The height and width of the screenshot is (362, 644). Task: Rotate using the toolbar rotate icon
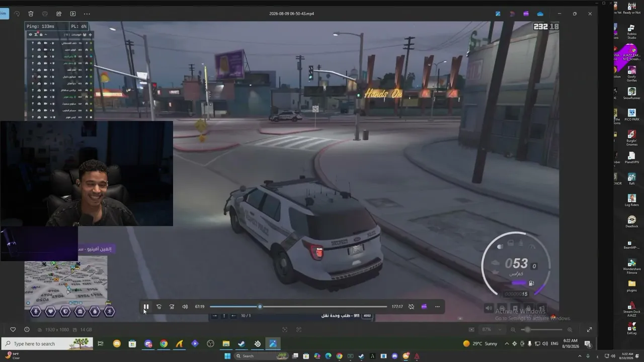coord(17,14)
